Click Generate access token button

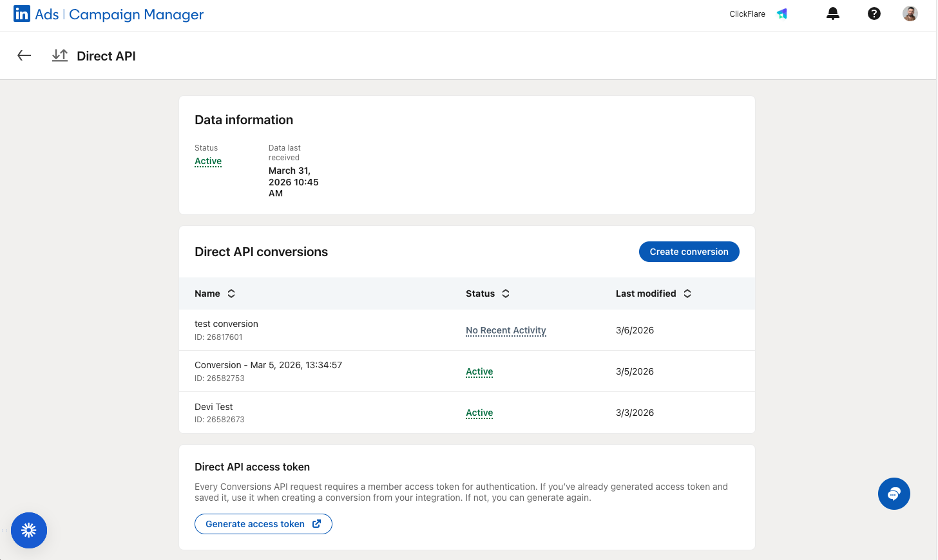263,524
